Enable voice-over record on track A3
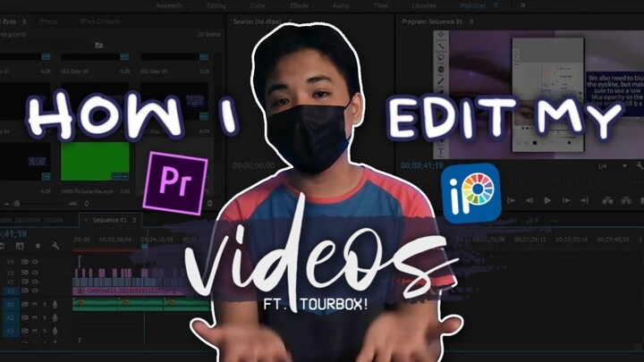The width and height of the screenshot is (644, 362). (55, 331)
